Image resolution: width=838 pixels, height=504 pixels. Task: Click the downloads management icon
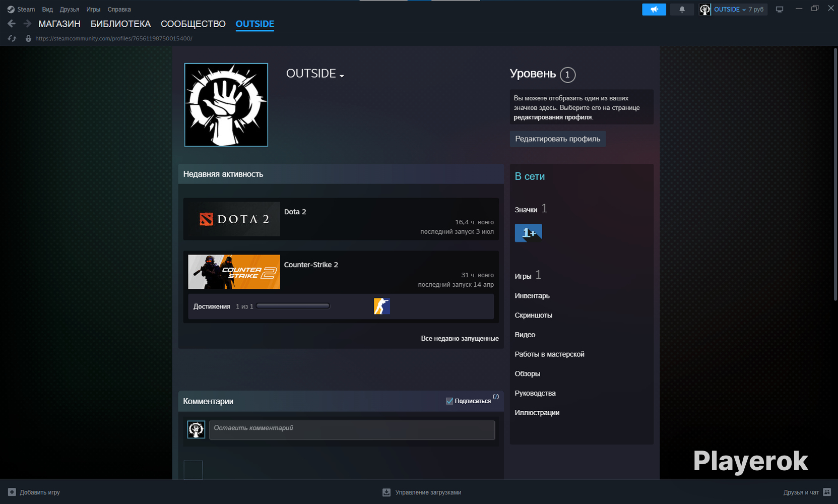tap(386, 492)
